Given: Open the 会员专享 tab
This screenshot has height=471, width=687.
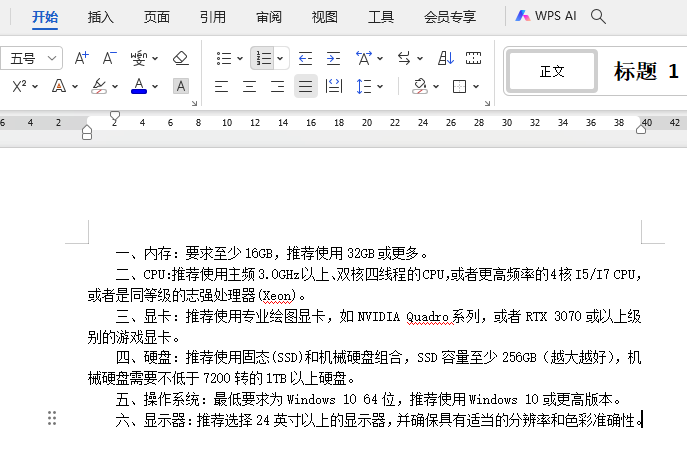Looking at the screenshot, I should [450, 17].
